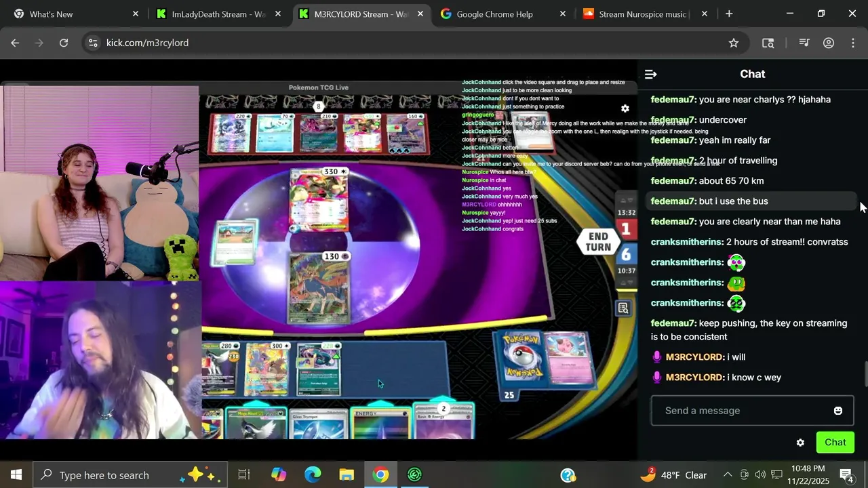Close the Stream Nurospice music tab
Image resolution: width=868 pixels, height=488 pixels.
(705, 14)
